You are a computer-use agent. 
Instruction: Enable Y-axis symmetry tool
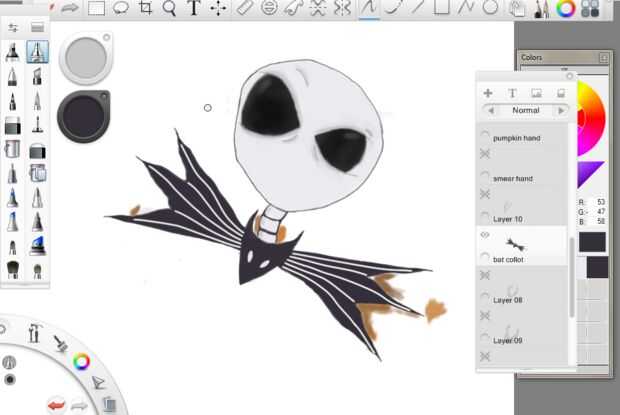pos(342,8)
